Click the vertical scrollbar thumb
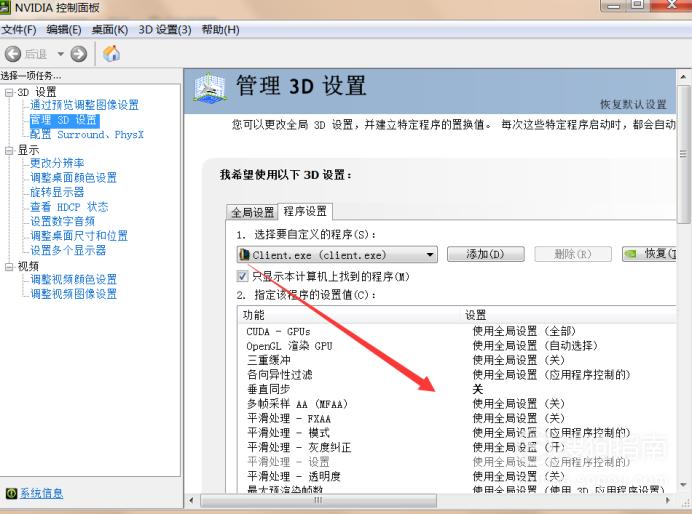 coord(683,154)
